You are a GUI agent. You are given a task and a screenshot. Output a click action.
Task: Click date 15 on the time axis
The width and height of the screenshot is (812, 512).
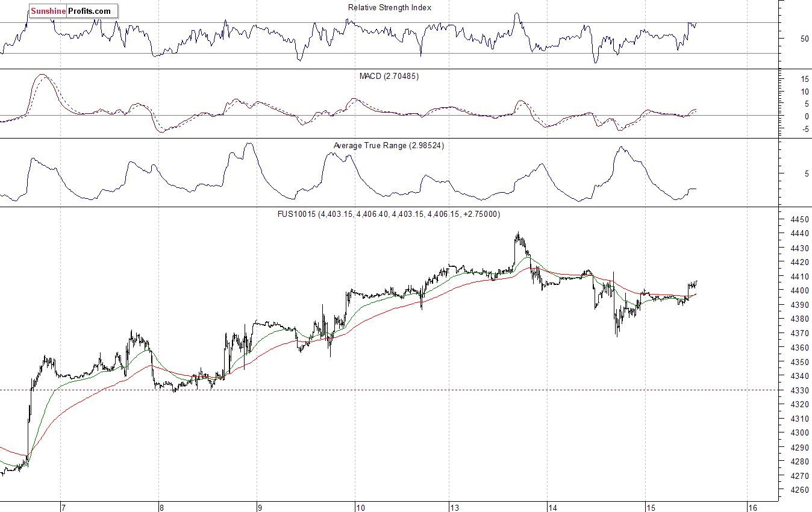pos(651,507)
